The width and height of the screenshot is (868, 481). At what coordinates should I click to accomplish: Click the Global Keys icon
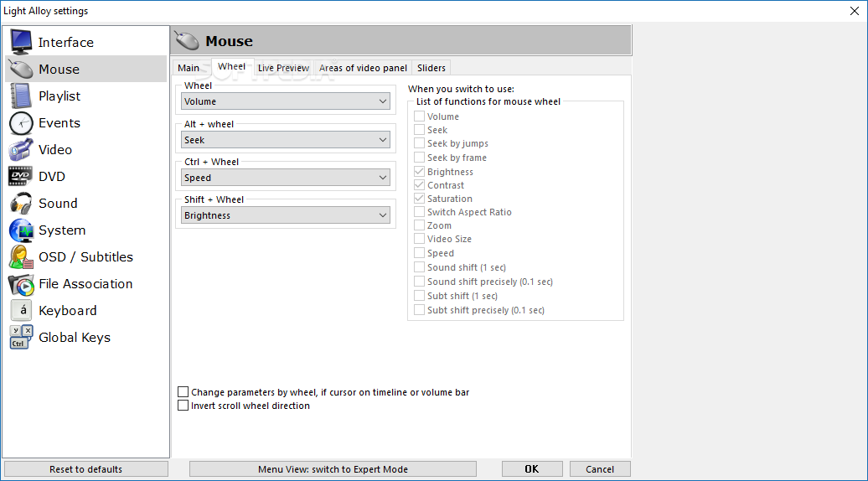[21, 337]
